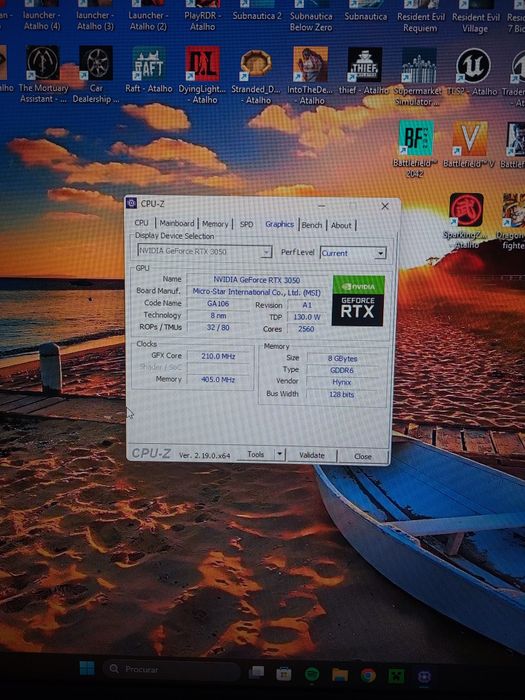The height and width of the screenshot is (700, 525).
Task: Switch to the Bench tab
Action: point(312,225)
